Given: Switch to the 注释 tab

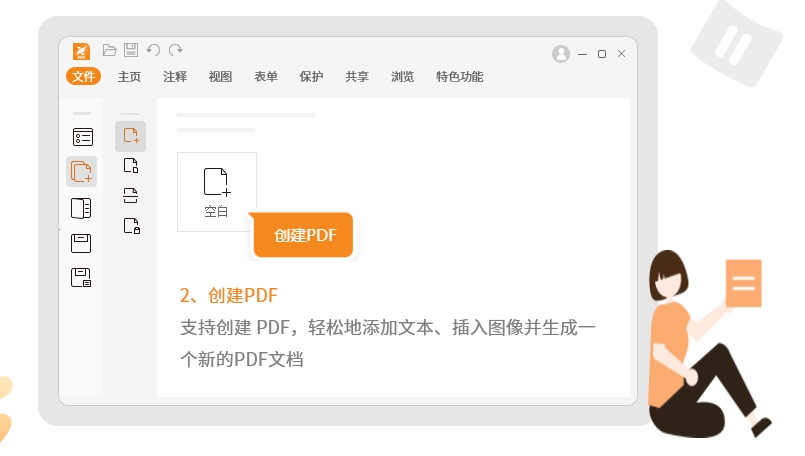Looking at the screenshot, I should [175, 76].
